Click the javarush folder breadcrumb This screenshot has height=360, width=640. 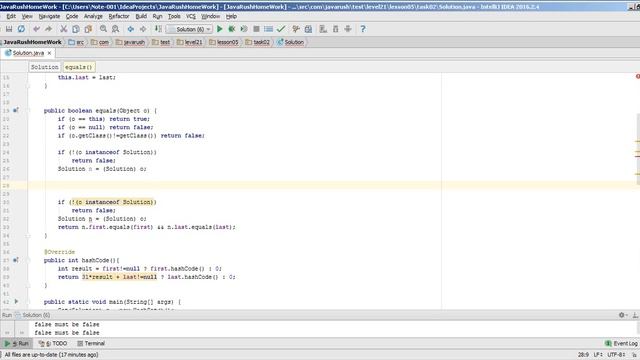pos(131,42)
